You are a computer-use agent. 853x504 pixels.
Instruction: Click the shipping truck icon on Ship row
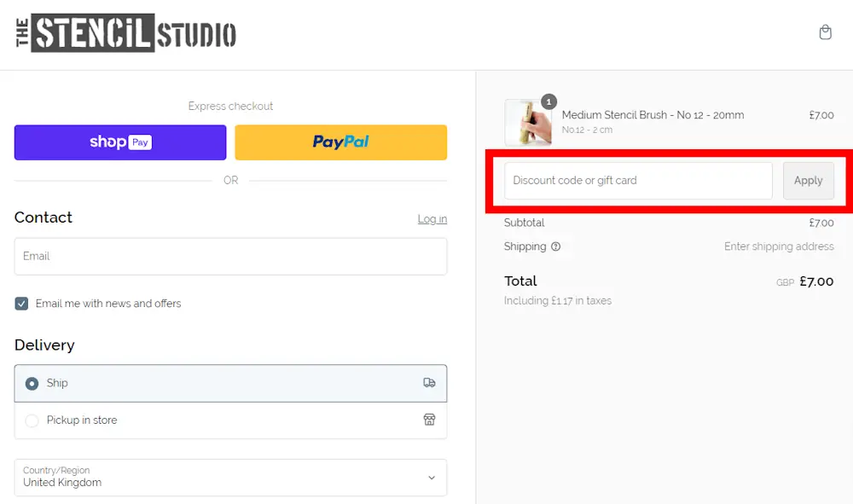429,383
